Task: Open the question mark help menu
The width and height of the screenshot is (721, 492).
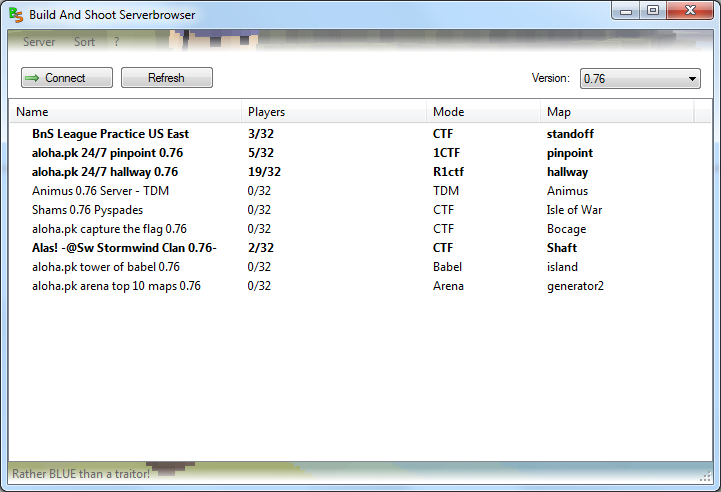Action: point(116,42)
